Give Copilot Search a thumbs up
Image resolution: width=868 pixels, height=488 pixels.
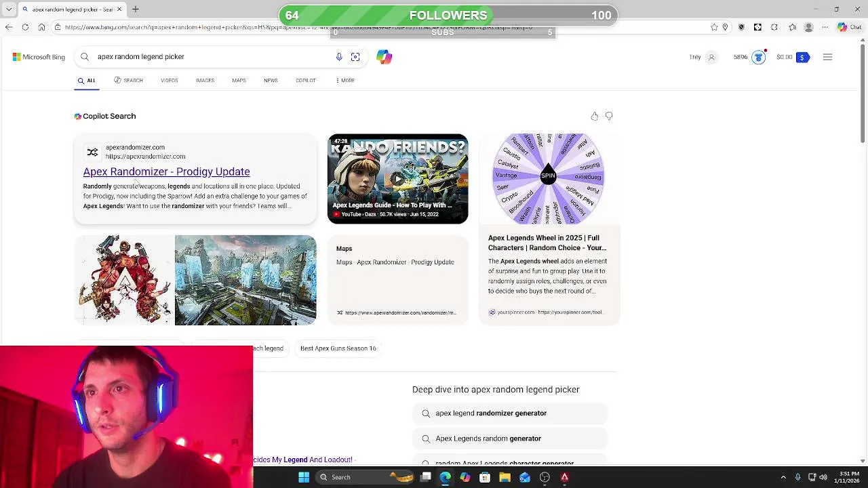point(595,117)
